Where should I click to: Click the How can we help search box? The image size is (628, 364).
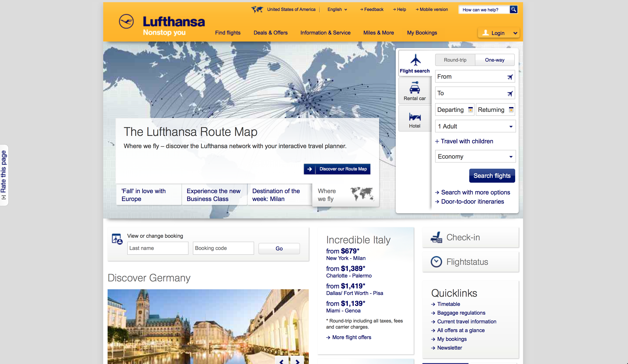(484, 10)
